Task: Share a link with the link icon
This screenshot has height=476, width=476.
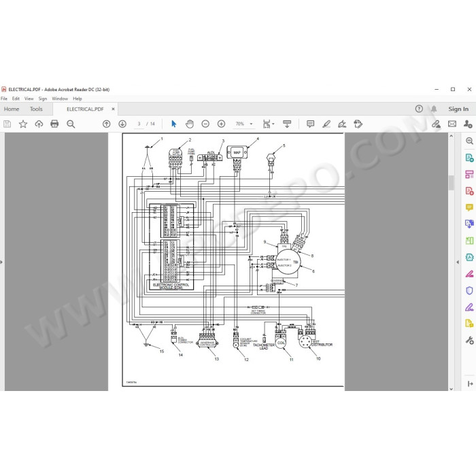Action: (437, 124)
